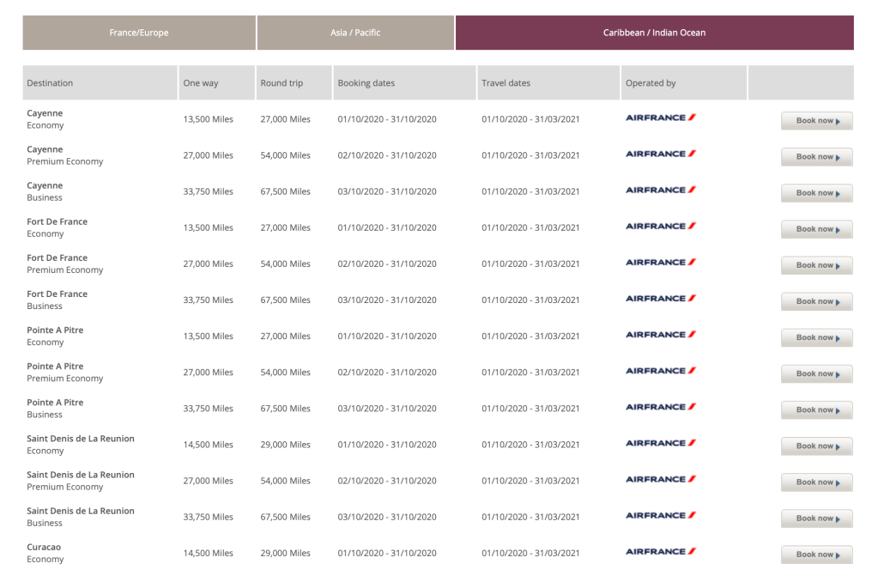The width and height of the screenshot is (878, 588).
Task: Click the Travel dates column header
Action: 506,83
